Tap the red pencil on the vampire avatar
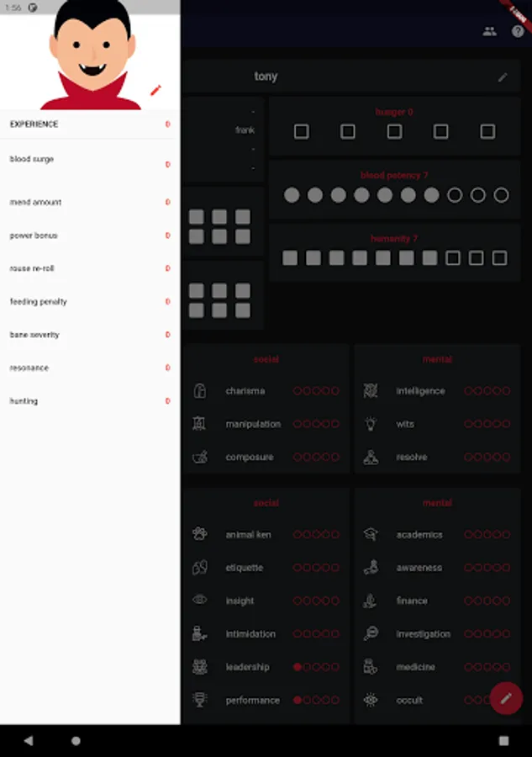This screenshot has height=757, width=532. (155, 90)
